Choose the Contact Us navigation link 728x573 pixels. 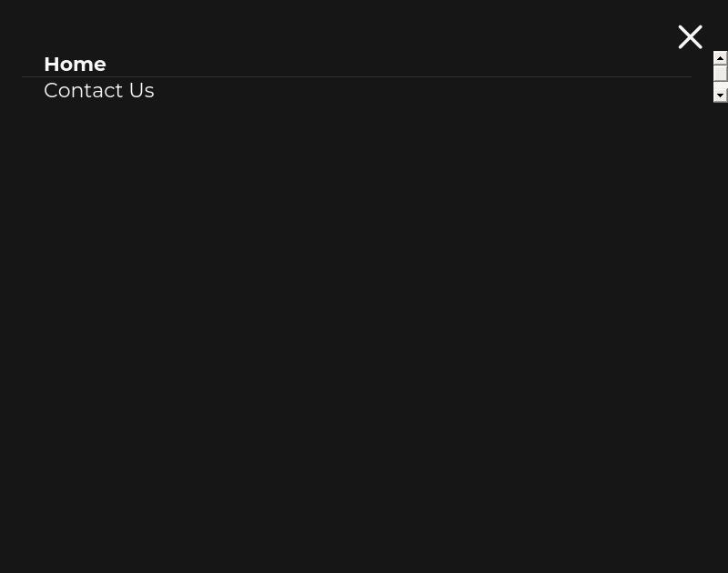[x=98, y=90]
